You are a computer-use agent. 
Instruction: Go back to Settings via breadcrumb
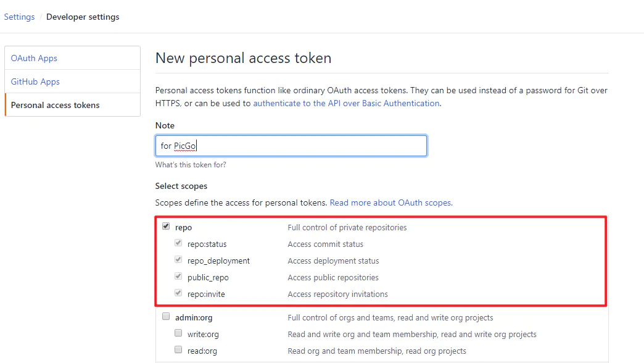tap(19, 17)
